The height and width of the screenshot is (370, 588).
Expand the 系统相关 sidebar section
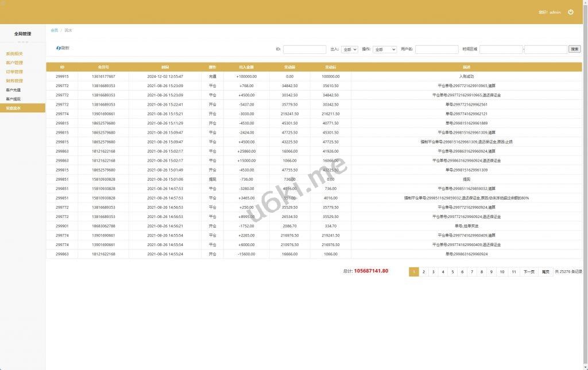point(14,54)
